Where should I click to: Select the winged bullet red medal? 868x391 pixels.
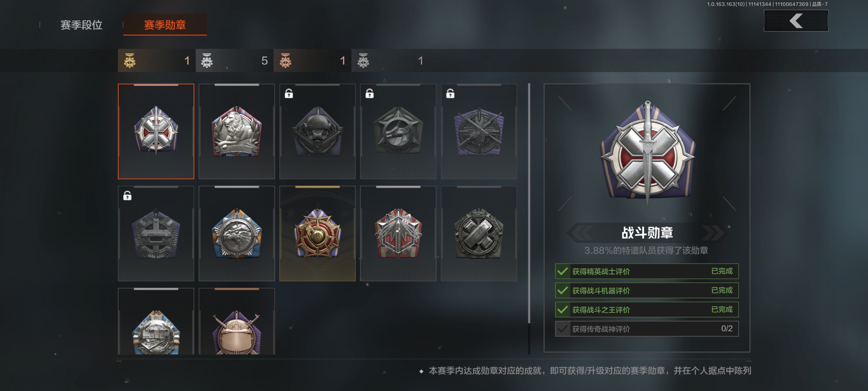coord(398,233)
